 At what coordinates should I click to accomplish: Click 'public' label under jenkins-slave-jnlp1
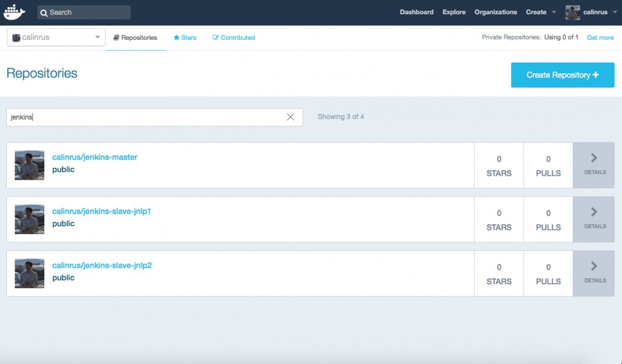tap(63, 224)
